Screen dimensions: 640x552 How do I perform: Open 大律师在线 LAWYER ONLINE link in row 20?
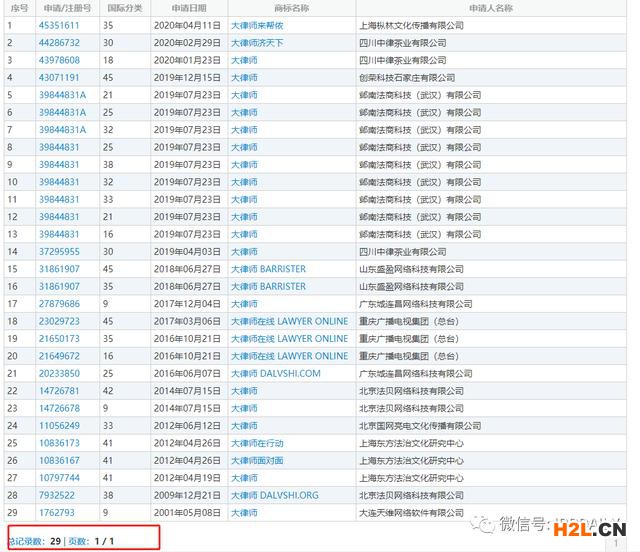coord(290,356)
